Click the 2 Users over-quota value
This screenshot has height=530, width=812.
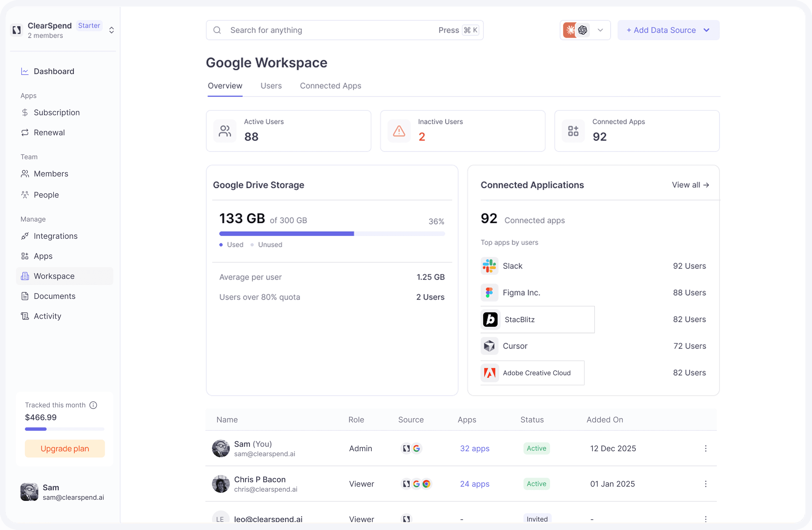[430, 297]
